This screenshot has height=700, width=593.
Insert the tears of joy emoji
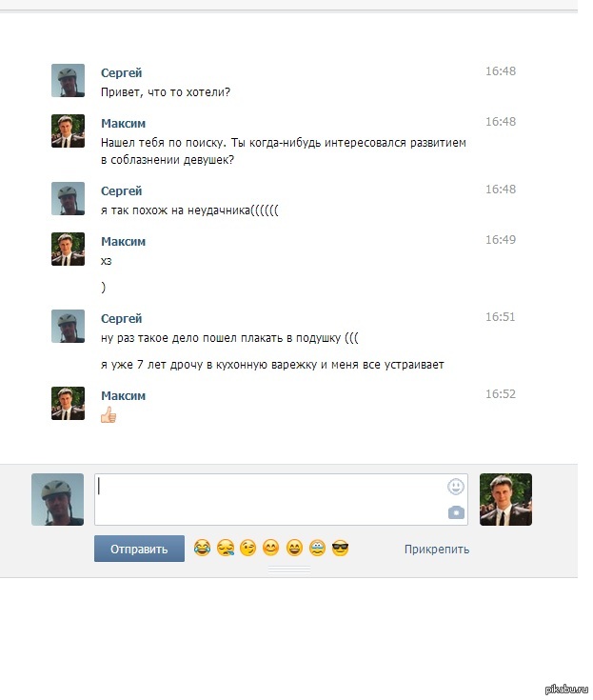202,548
